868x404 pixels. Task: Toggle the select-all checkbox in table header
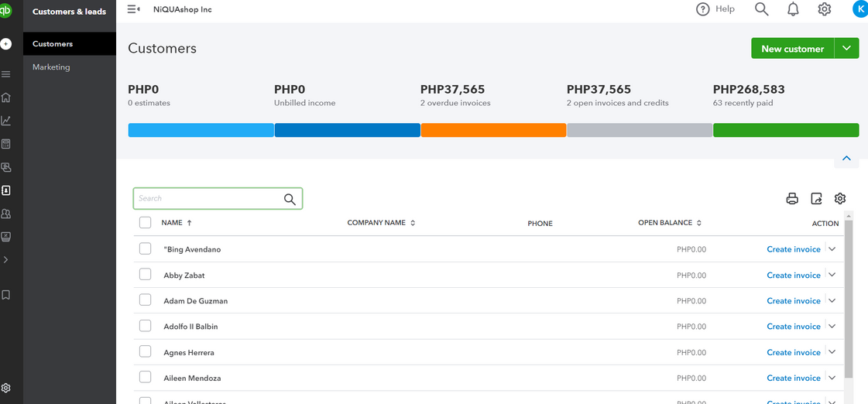(x=145, y=223)
